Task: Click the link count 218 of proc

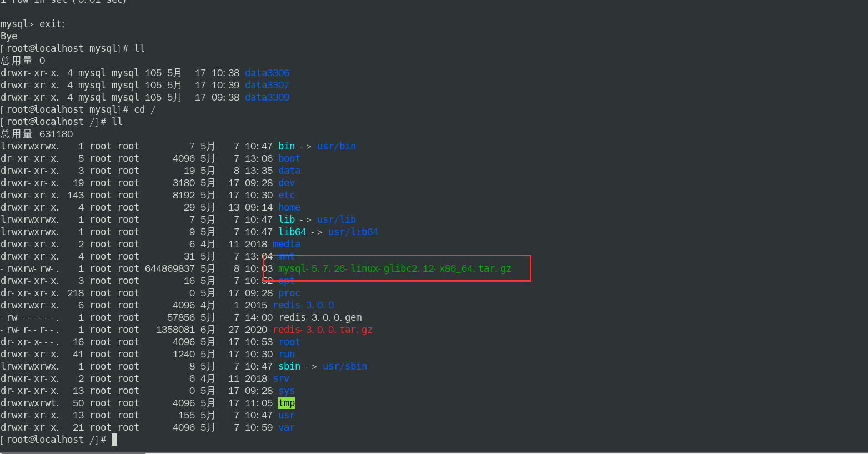Action: coord(76,293)
